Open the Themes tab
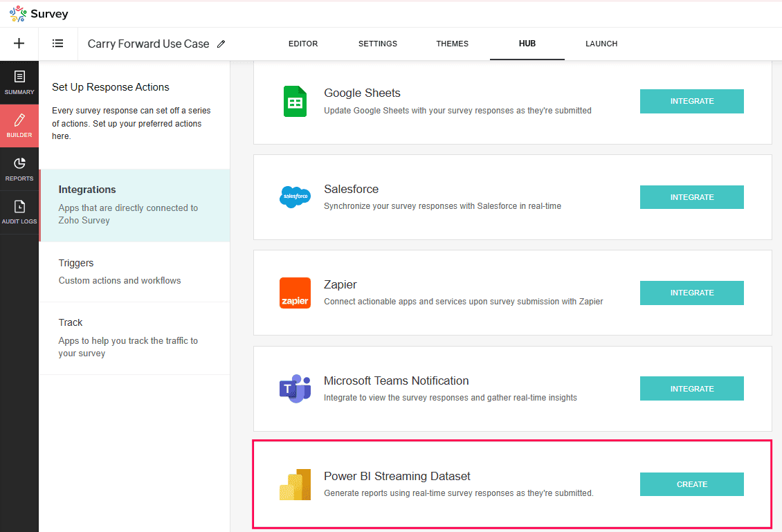 tap(453, 44)
